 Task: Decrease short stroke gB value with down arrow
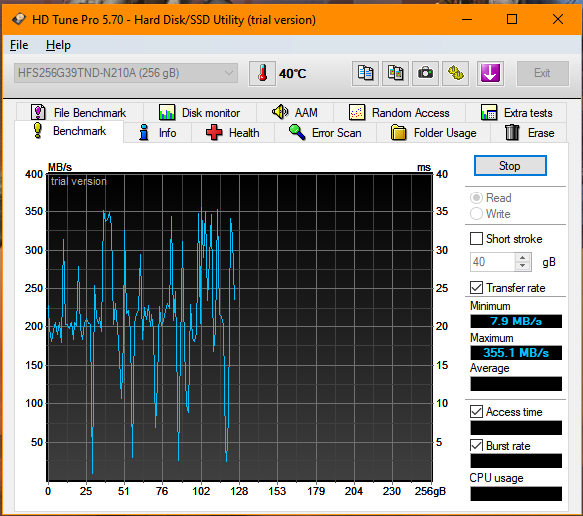[x=523, y=266]
